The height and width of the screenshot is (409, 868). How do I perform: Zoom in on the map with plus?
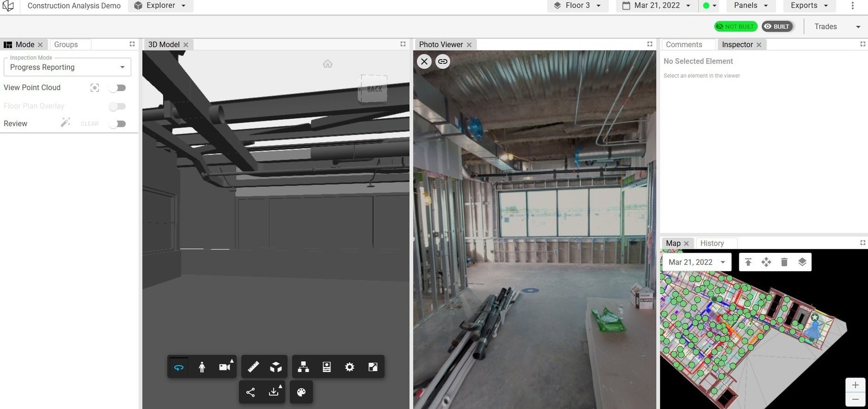coord(855,385)
